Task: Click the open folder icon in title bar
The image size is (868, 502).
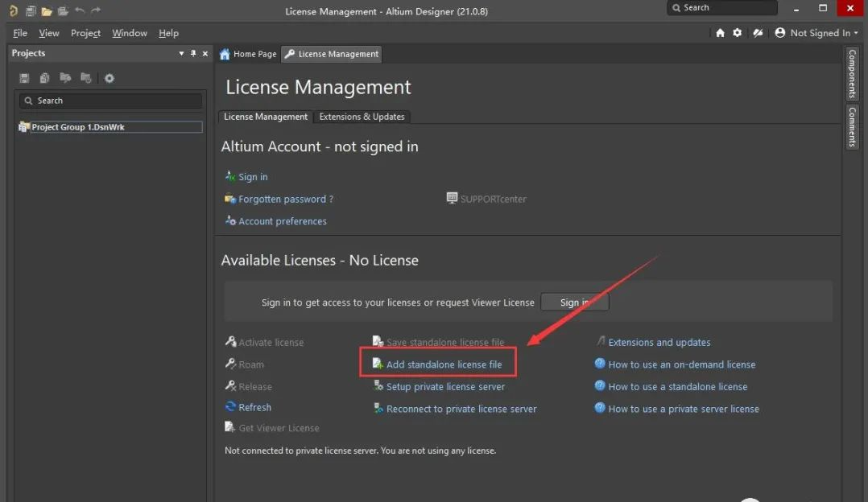Action: (x=47, y=11)
